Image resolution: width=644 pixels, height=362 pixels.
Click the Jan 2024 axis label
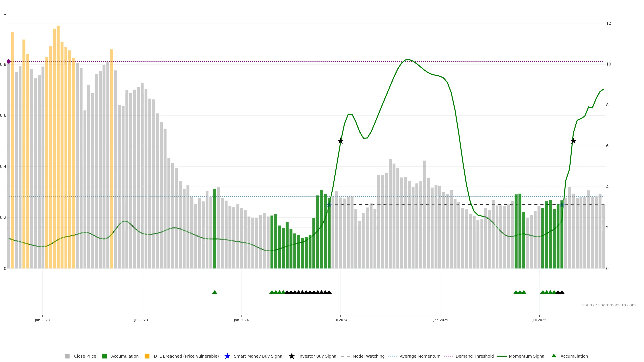click(241, 320)
